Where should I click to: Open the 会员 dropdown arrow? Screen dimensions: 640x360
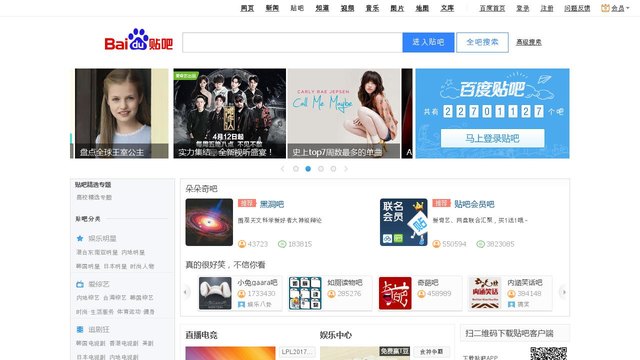[628, 8]
